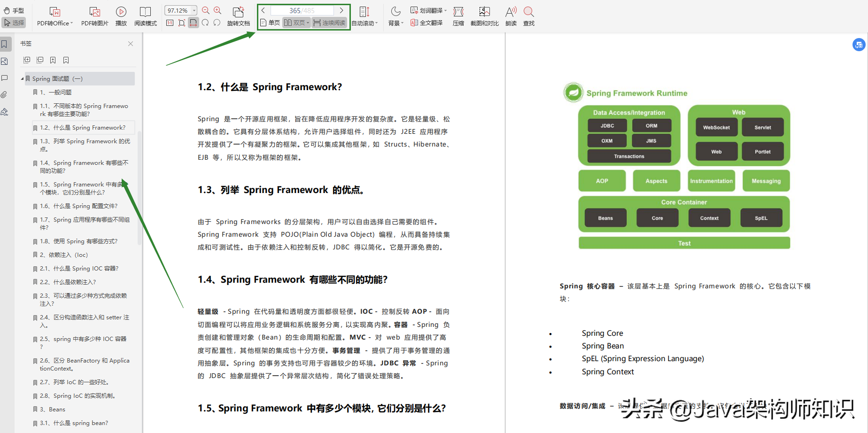Open bookmark 1.4 Spring Framework 有哪些不同的功能
Viewport: 868px width, 433px height.
click(x=83, y=167)
